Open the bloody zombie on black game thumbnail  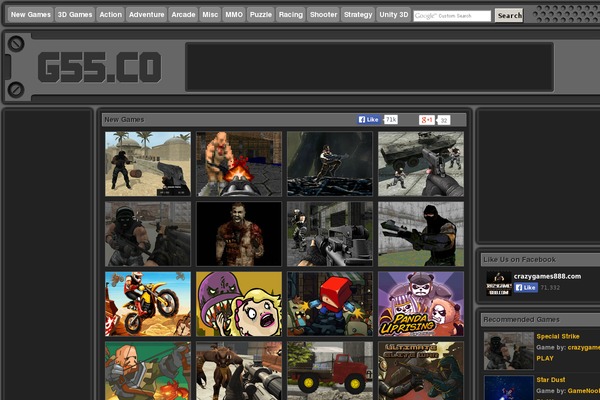pos(239,234)
